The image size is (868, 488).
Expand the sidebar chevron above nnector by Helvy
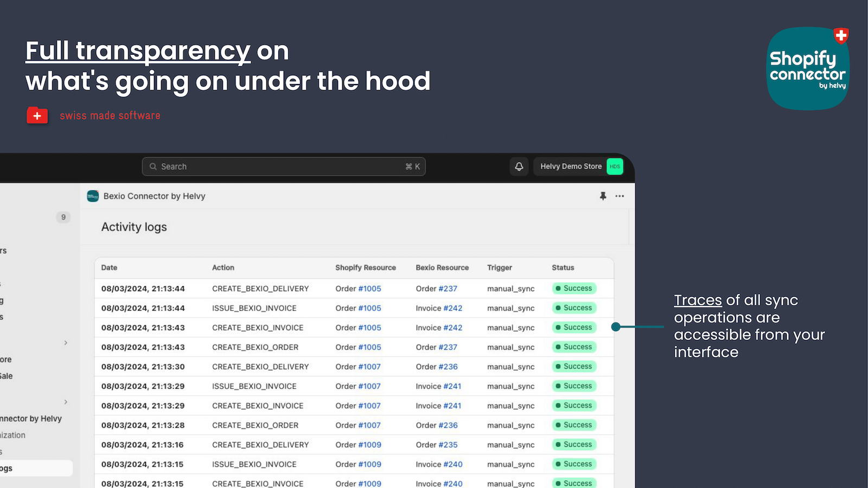pyautogui.click(x=66, y=402)
